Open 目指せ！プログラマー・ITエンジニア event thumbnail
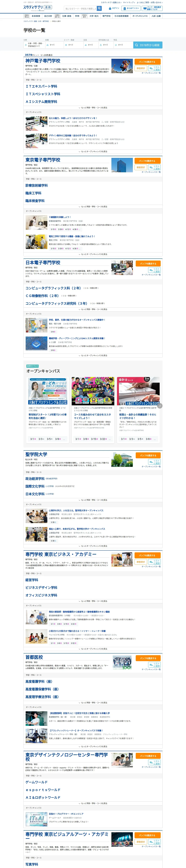The height and width of the screenshot is (868, 186). point(37,819)
